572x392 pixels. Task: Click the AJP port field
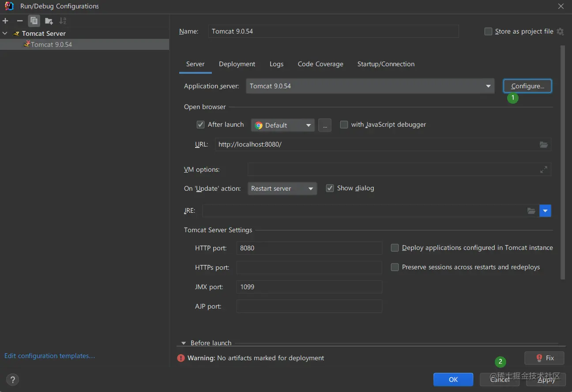[309, 306]
